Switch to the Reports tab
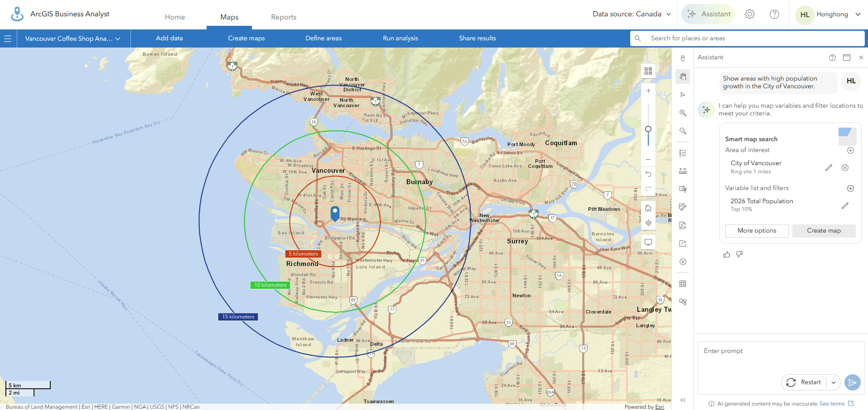This screenshot has width=868, height=410. (284, 17)
